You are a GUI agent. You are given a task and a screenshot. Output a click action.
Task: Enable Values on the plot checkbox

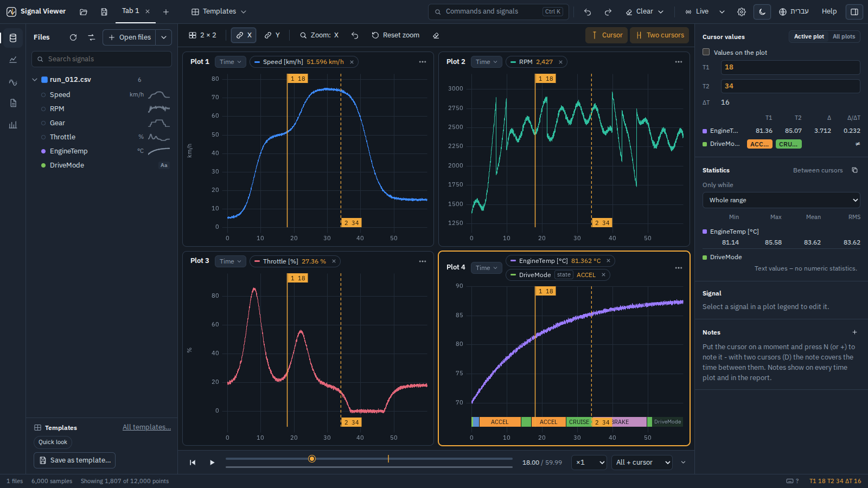(706, 52)
